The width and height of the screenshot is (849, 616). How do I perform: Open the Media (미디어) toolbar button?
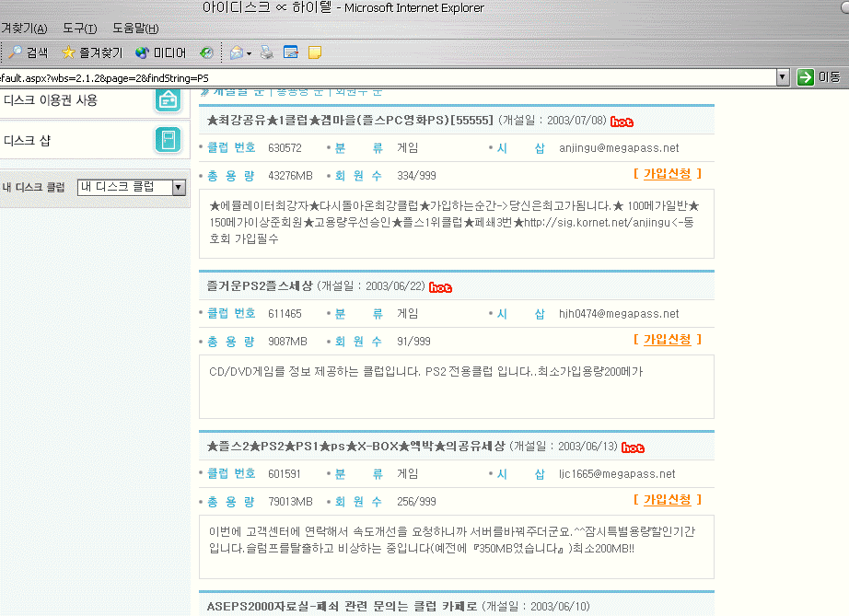click(160, 52)
